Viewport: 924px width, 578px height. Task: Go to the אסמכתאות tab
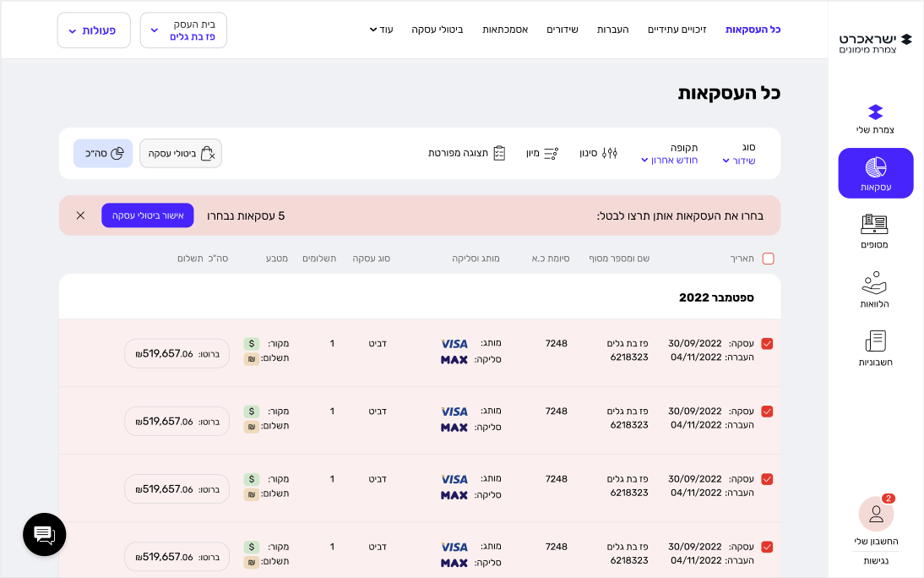click(x=505, y=30)
